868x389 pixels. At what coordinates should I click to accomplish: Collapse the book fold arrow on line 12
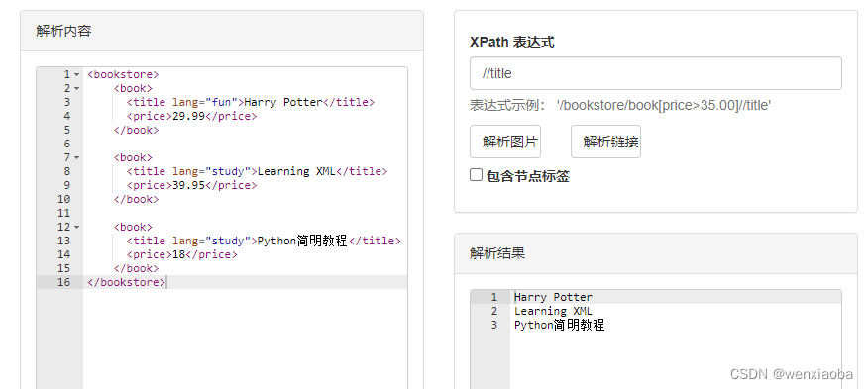76,227
